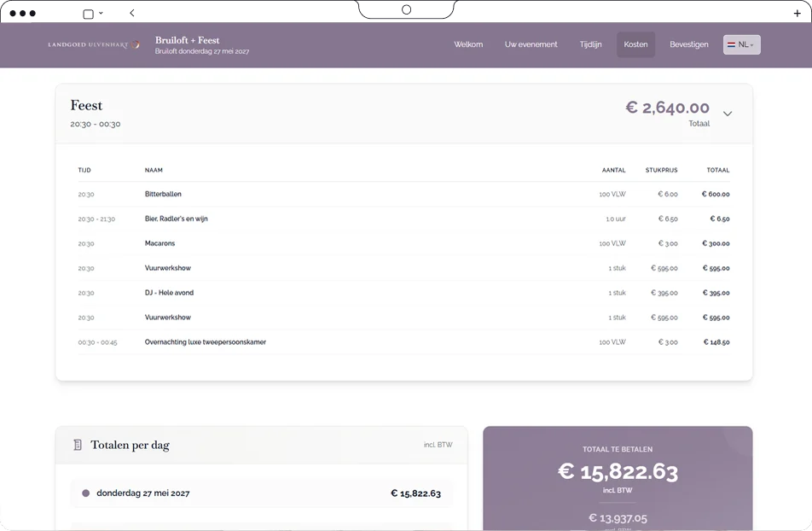This screenshot has height=531, width=812.
Task: Select the Overnachting luxe tweepersoonskamer row
Action: tap(404, 342)
